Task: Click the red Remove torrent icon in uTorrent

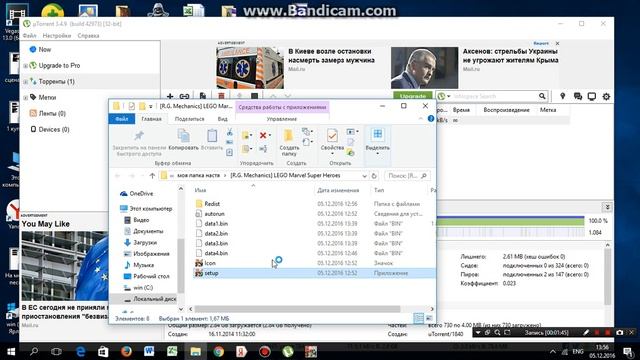Action: coord(221,96)
